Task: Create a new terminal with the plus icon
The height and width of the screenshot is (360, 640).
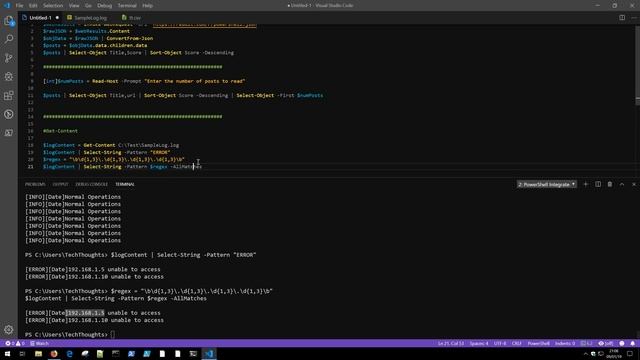Action: (x=586, y=184)
